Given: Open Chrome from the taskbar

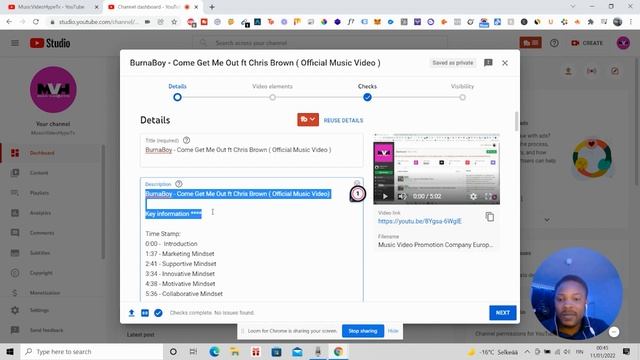Looking at the screenshot, I should click(x=338, y=351).
